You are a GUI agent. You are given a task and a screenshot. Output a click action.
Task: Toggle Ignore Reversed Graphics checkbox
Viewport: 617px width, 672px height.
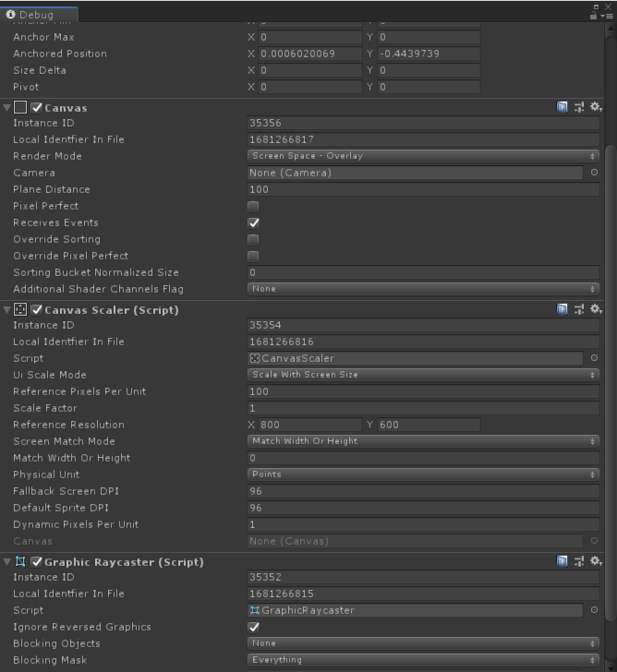[x=253, y=627]
